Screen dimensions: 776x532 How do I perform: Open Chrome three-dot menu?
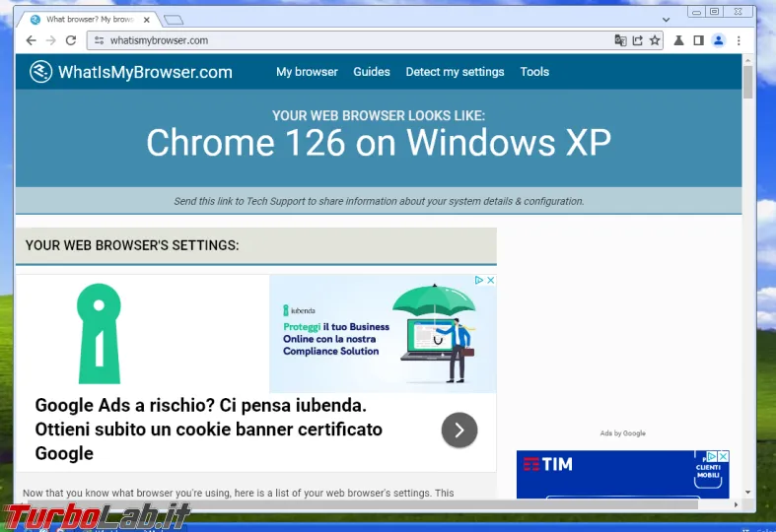pyautogui.click(x=739, y=40)
